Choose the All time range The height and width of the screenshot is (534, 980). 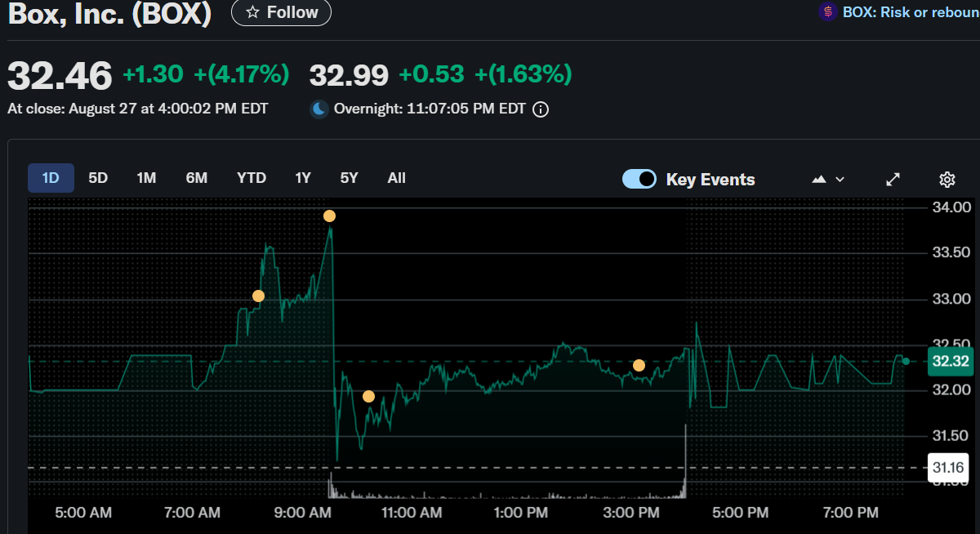pos(396,178)
